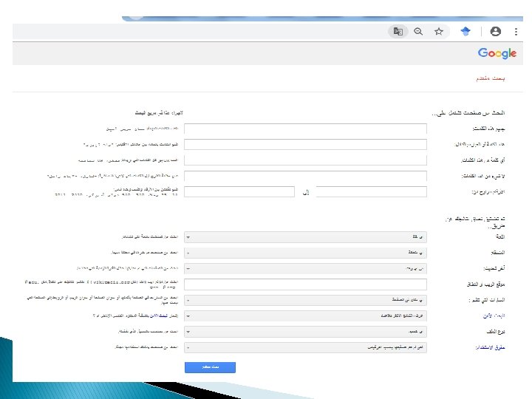Open the language (اللغة) dropdown
Viewport: 532px width, 399px height.
[305, 237]
